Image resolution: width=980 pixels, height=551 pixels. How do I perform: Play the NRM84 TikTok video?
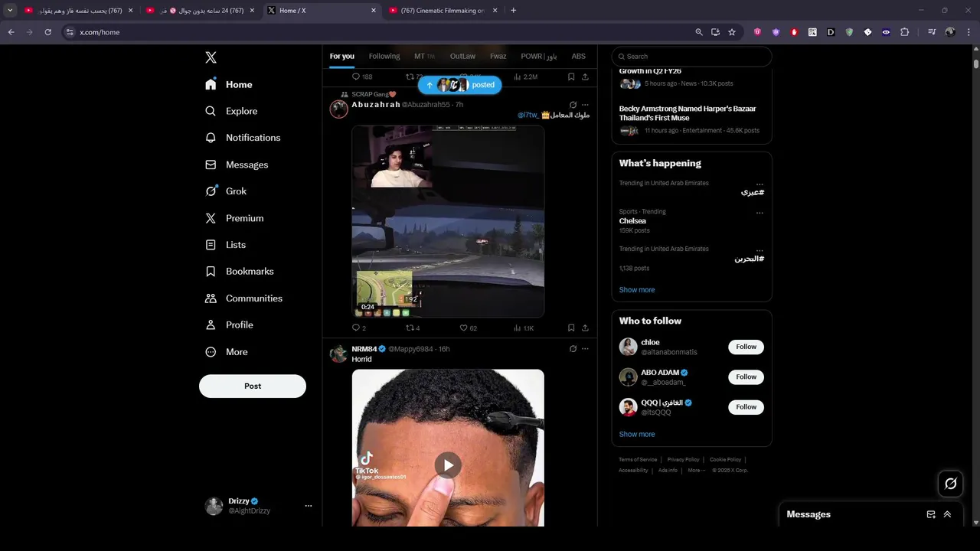[448, 465]
